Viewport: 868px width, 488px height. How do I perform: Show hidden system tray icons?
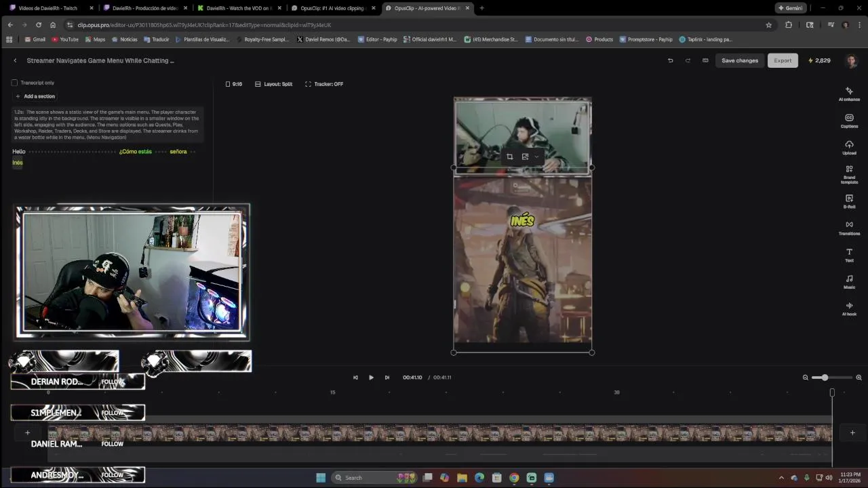[x=781, y=478]
